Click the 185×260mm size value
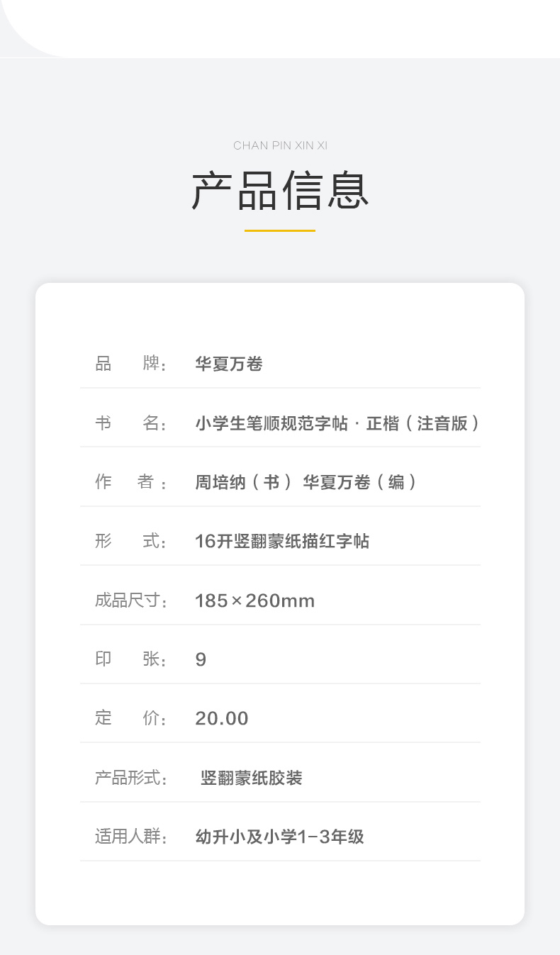 tap(254, 601)
